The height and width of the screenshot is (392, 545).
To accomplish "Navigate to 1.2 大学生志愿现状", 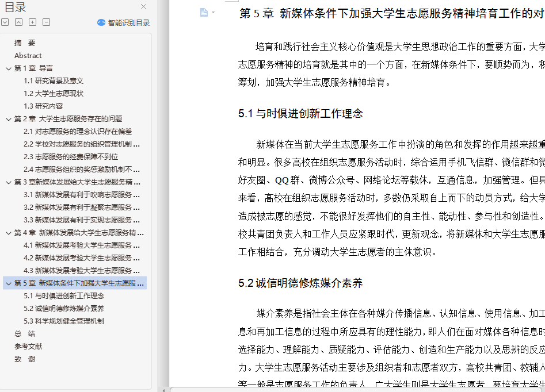I will 54,93.
